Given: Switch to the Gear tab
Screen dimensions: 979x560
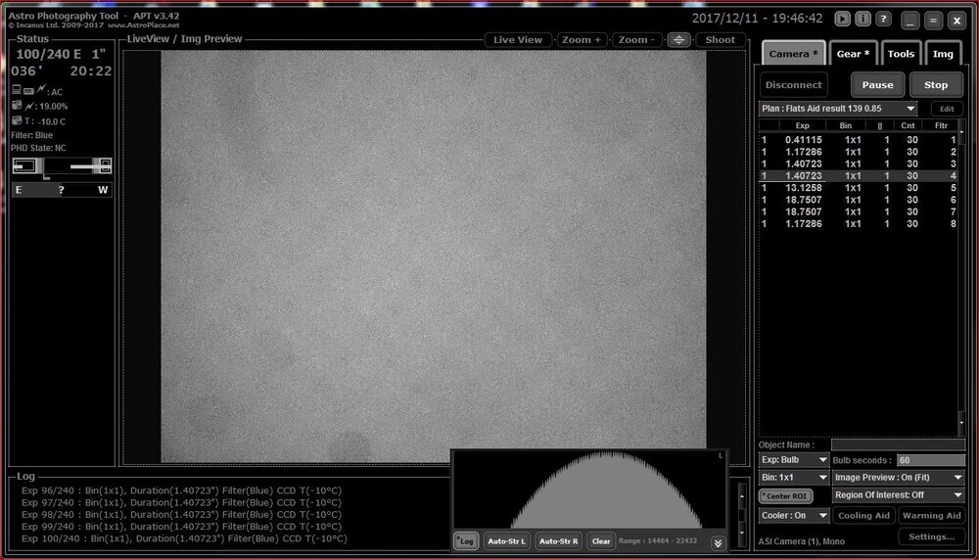Looking at the screenshot, I should click(854, 54).
